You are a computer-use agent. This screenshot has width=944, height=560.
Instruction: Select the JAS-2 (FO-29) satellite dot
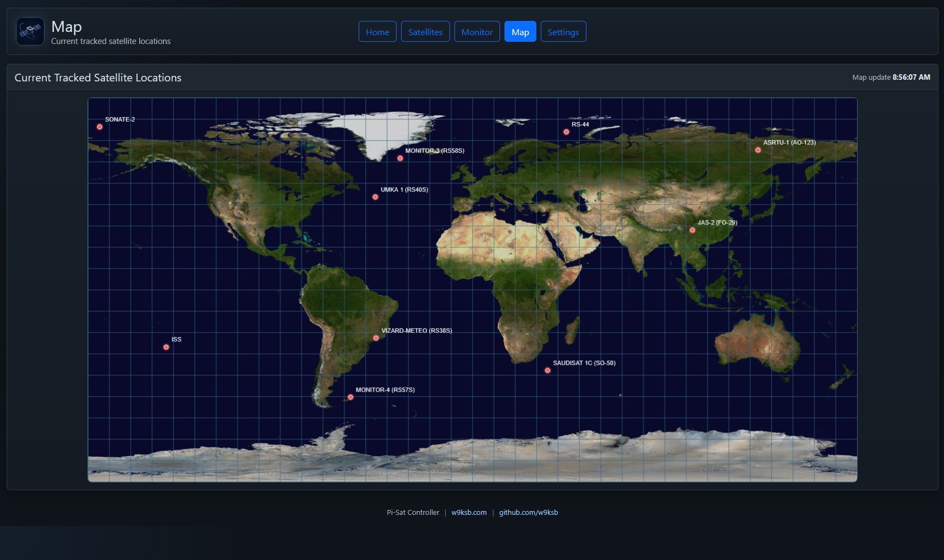(x=693, y=230)
